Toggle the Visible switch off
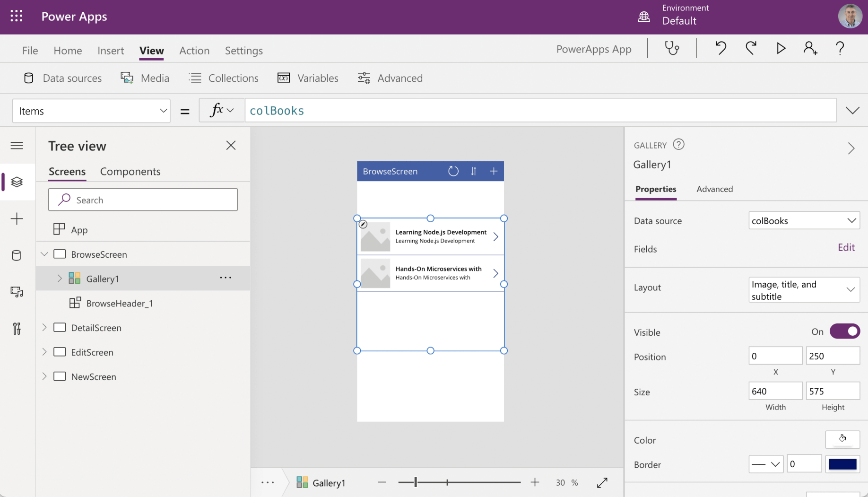The width and height of the screenshot is (868, 497). (x=844, y=331)
